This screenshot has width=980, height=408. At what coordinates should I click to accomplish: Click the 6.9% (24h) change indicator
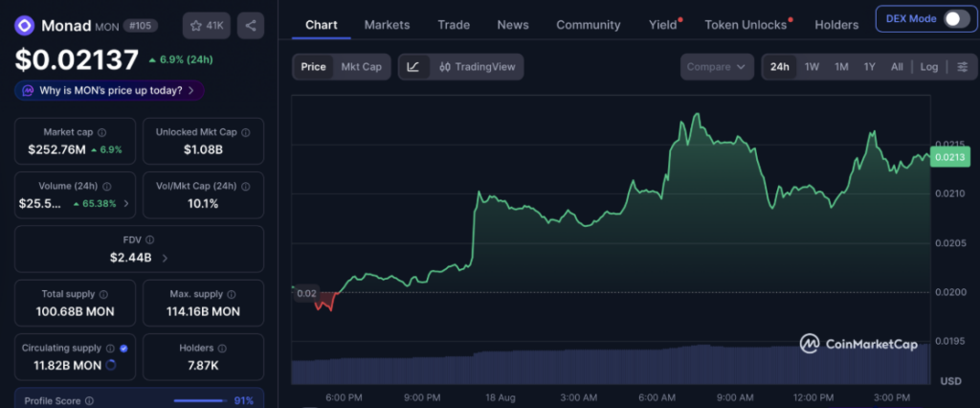[181, 60]
